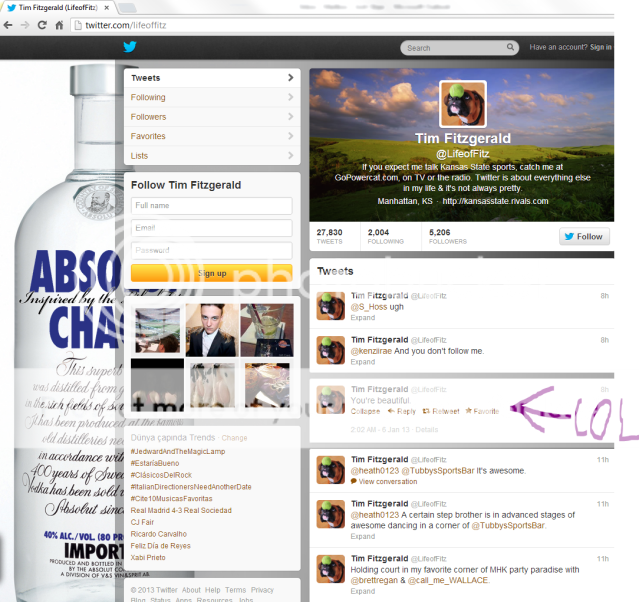
Task: Open browser home page icon
Action: 59,25
